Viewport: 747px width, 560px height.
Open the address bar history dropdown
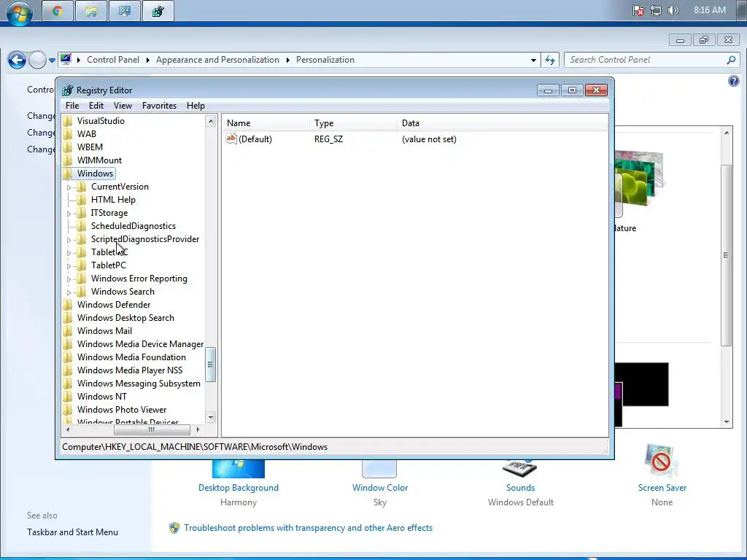[x=533, y=60]
